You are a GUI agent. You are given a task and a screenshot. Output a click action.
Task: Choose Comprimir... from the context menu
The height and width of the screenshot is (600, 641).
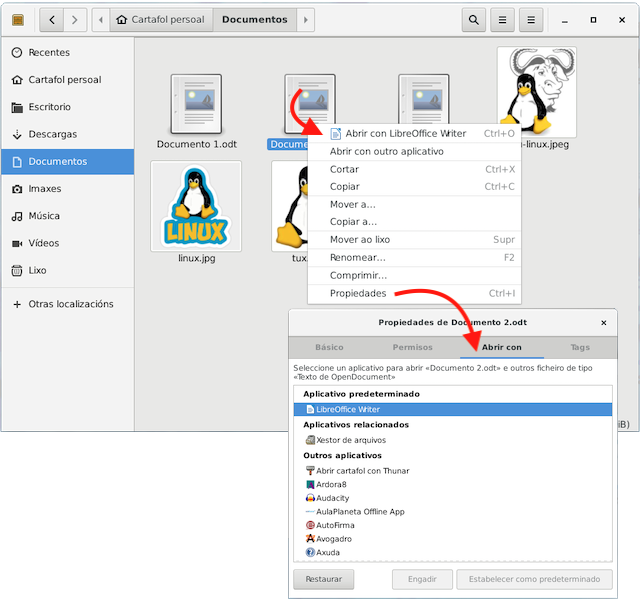[358, 275]
